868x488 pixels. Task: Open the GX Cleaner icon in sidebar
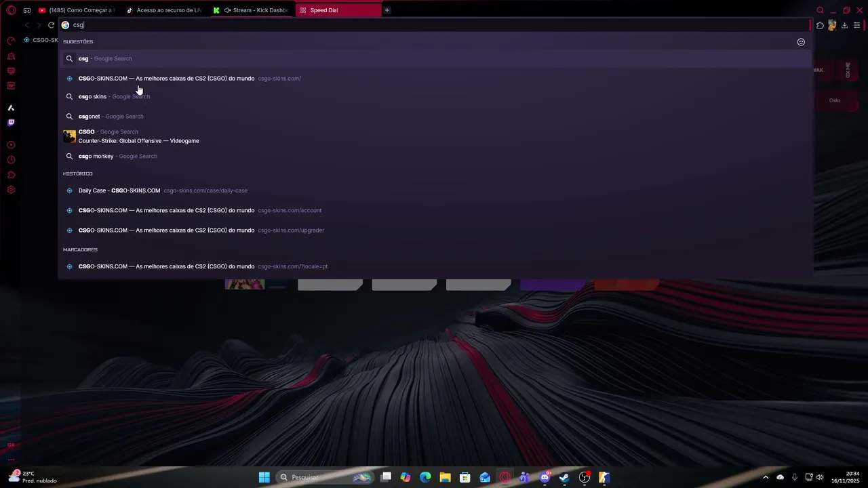[x=11, y=56]
